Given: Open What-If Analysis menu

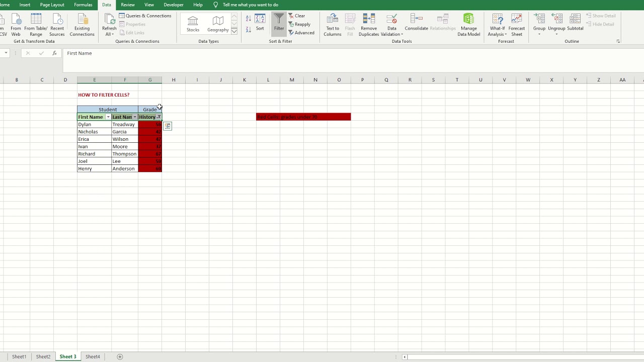Looking at the screenshot, I should (x=497, y=25).
